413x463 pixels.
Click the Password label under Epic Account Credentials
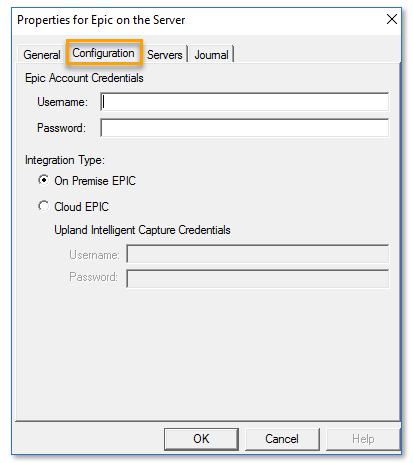click(x=61, y=128)
